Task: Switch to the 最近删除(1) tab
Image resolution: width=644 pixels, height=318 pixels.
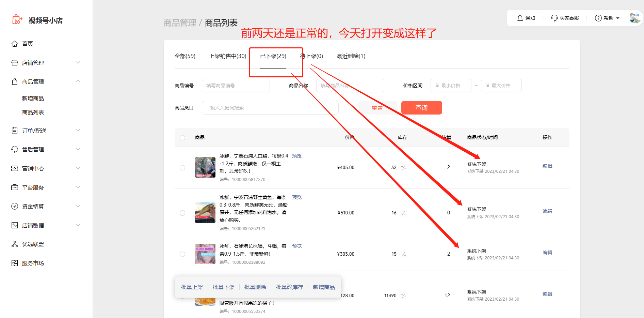Action: [x=351, y=56]
